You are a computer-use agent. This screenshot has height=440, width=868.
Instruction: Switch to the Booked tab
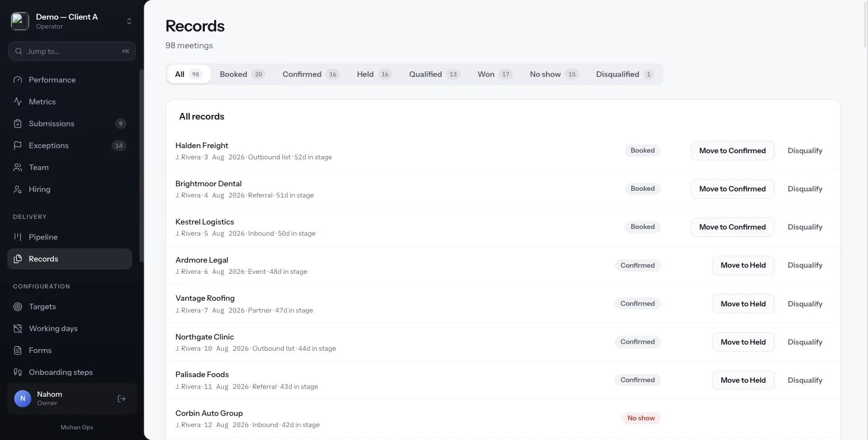(242, 74)
